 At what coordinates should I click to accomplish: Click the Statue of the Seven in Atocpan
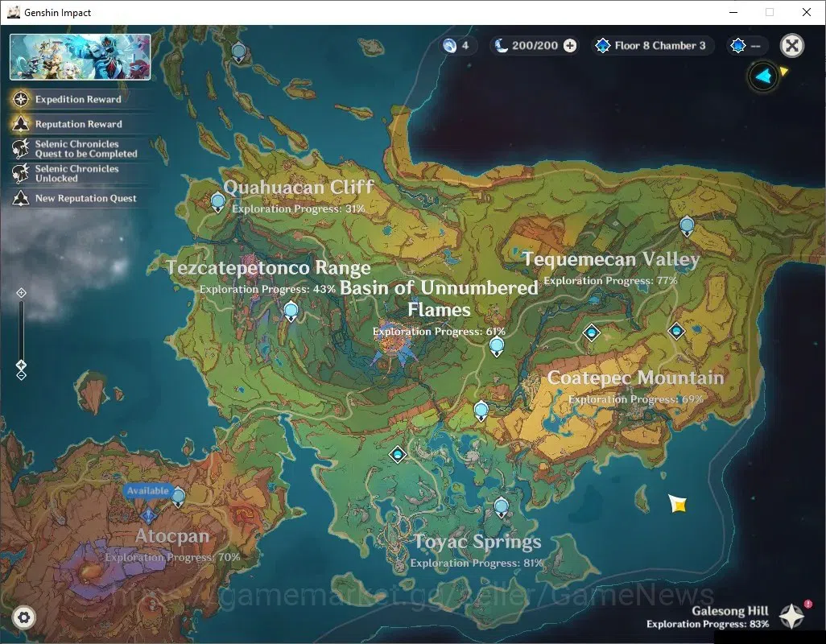pyautogui.click(x=149, y=515)
